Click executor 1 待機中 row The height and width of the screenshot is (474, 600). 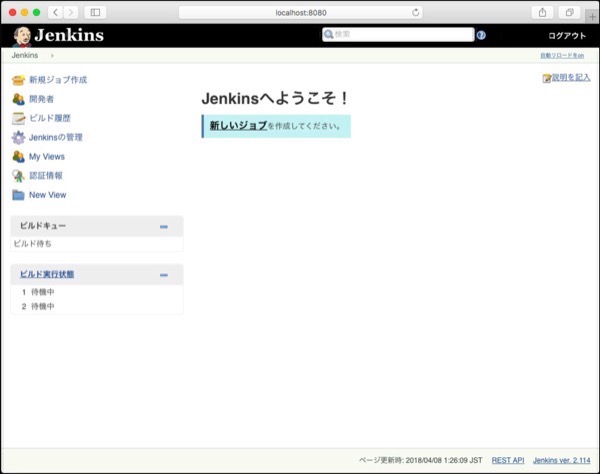click(x=96, y=292)
